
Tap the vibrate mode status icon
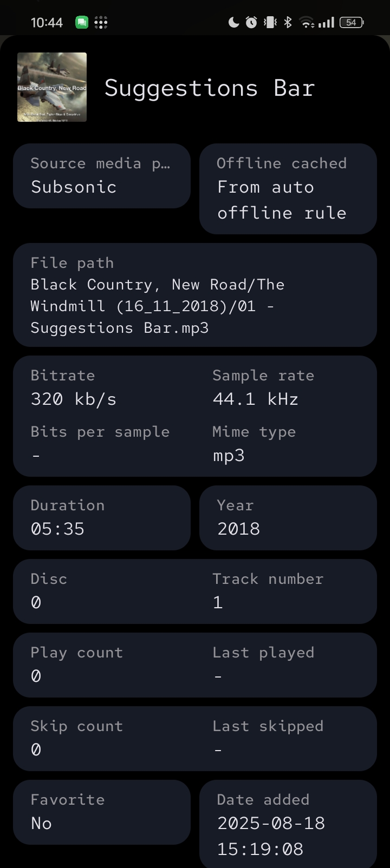click(x=270, y=22)
